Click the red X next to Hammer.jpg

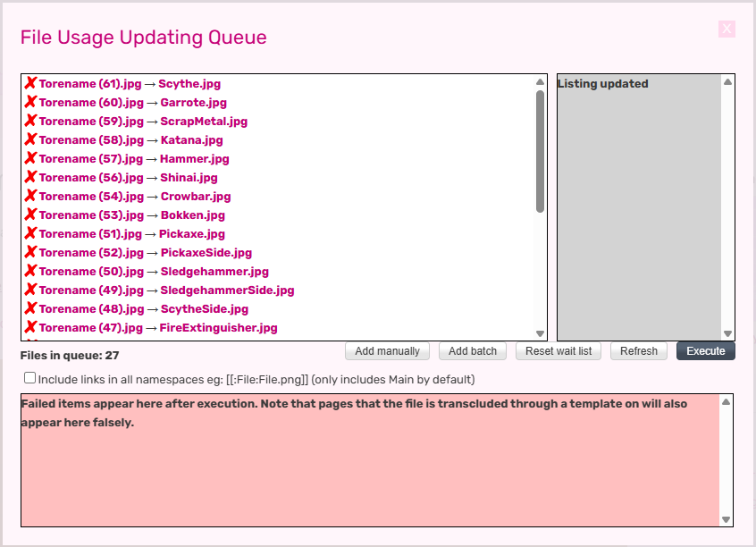pyautogui.click(x=30, y=158)
